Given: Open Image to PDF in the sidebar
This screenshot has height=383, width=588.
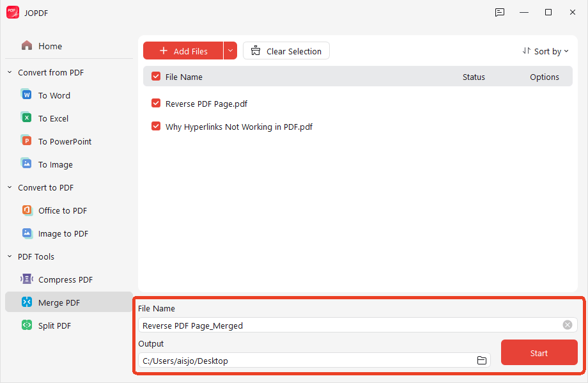Looking at the screenshot, I should point(69,233).
